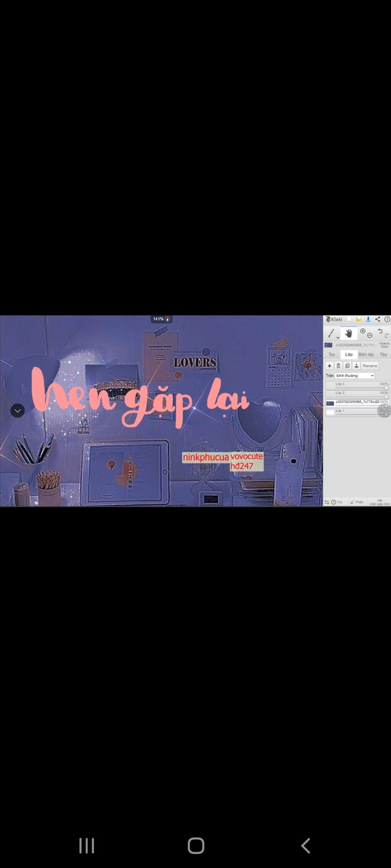This screenshot has width=391, height=868.
Task: Zoom out with the minus magnifier
Action: 370,336
